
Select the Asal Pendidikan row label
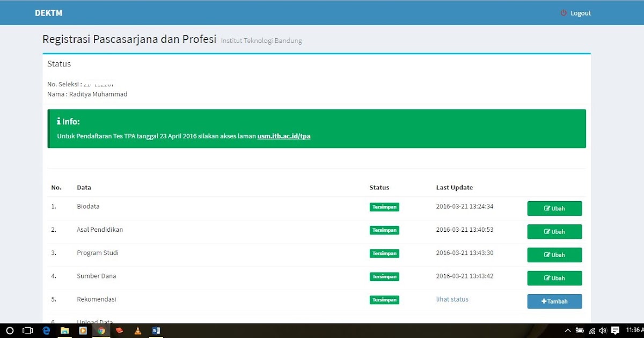pyautogui.click(x=100, y=230)
